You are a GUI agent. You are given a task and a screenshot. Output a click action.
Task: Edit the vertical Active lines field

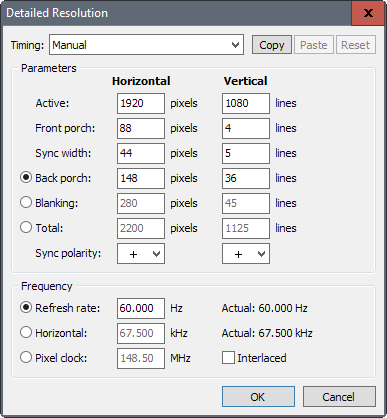click(x=246, y=103)
